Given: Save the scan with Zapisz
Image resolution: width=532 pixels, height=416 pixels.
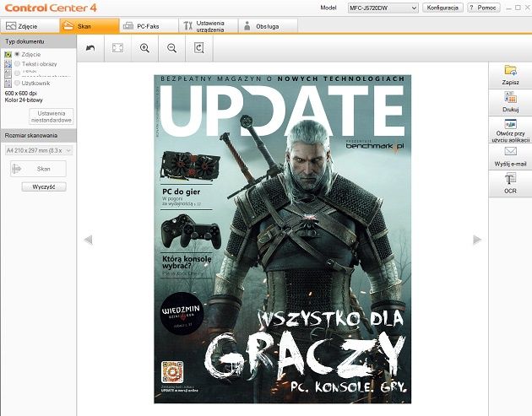Looking at the screenshot, I should [510, 75].
